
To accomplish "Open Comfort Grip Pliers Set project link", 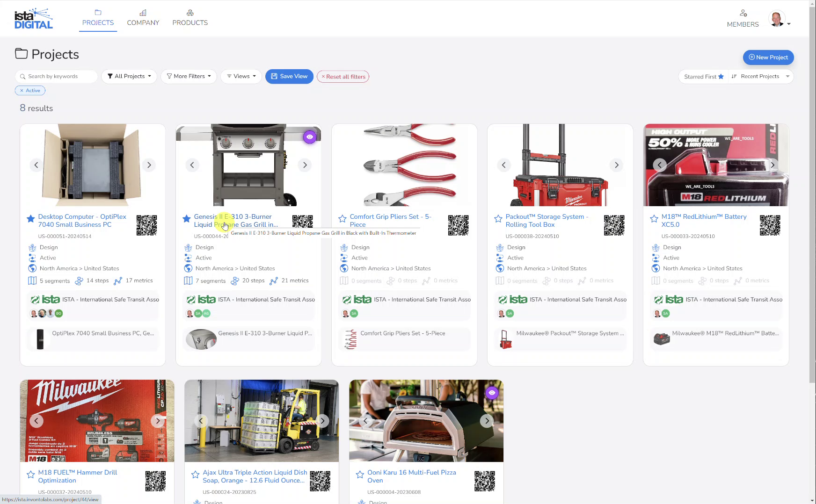I will pyautogui.click(x=390, y=221).
